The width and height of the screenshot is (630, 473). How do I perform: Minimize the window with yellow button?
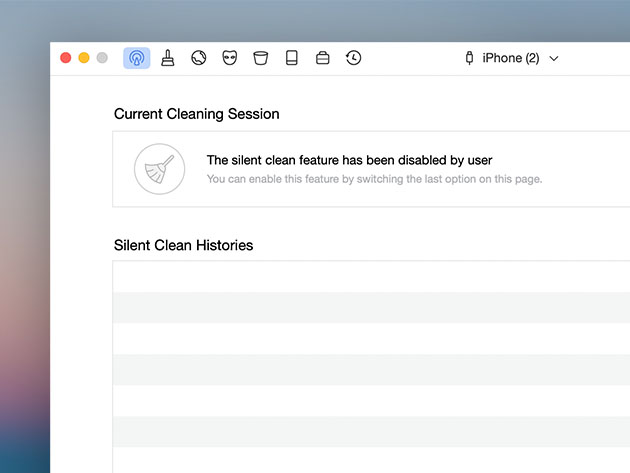point(84,58)
